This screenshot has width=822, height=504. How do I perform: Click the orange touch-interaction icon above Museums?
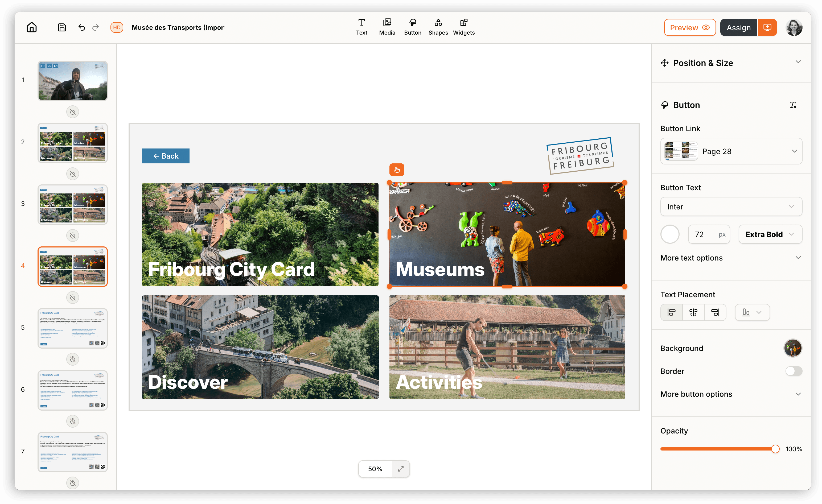(x=397, y=170)
